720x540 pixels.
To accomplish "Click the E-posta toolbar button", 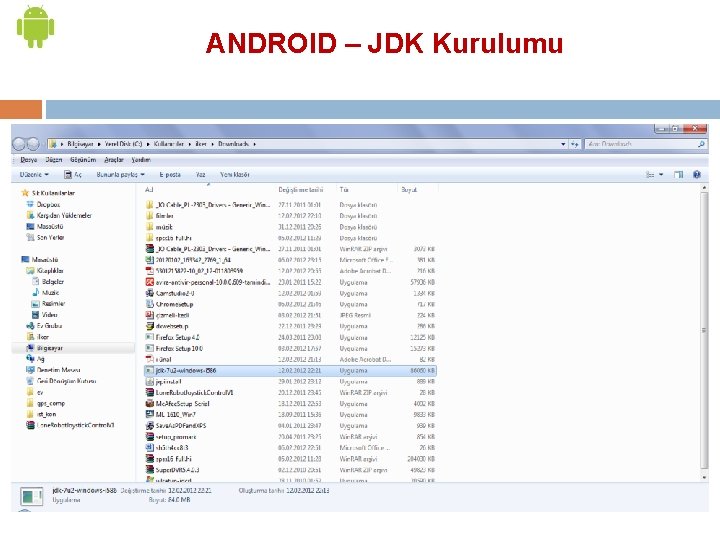I will [170, 174].
